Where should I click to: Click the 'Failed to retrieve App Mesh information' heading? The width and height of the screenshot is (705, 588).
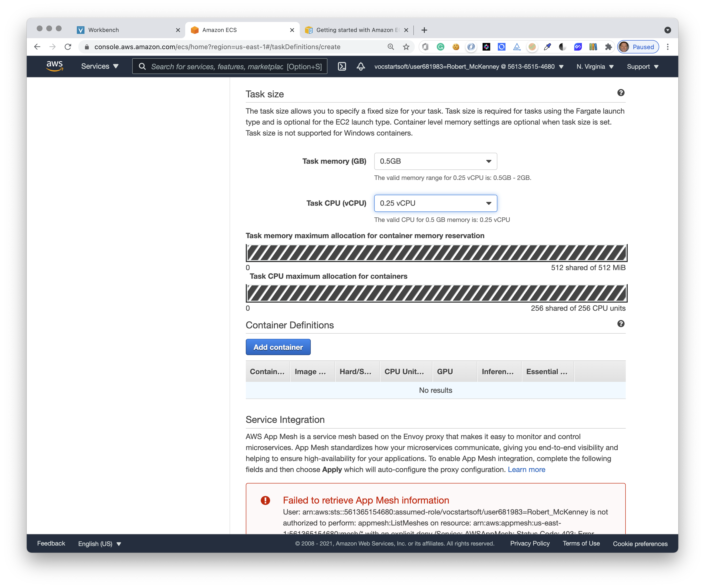tap(366, 500)
